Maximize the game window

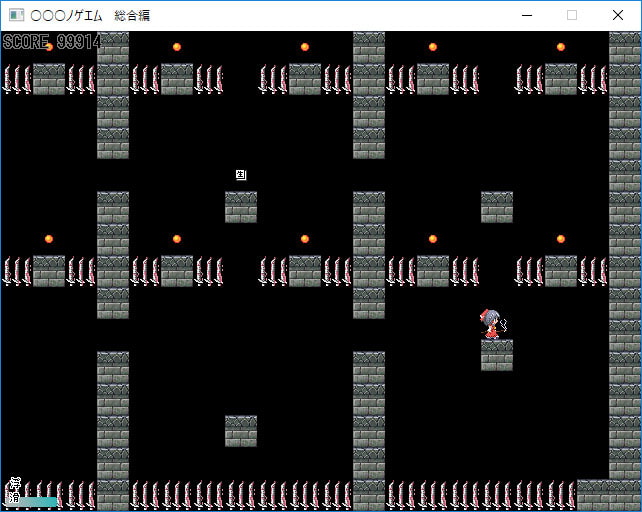pyautogui.click(x=572, y=15)
